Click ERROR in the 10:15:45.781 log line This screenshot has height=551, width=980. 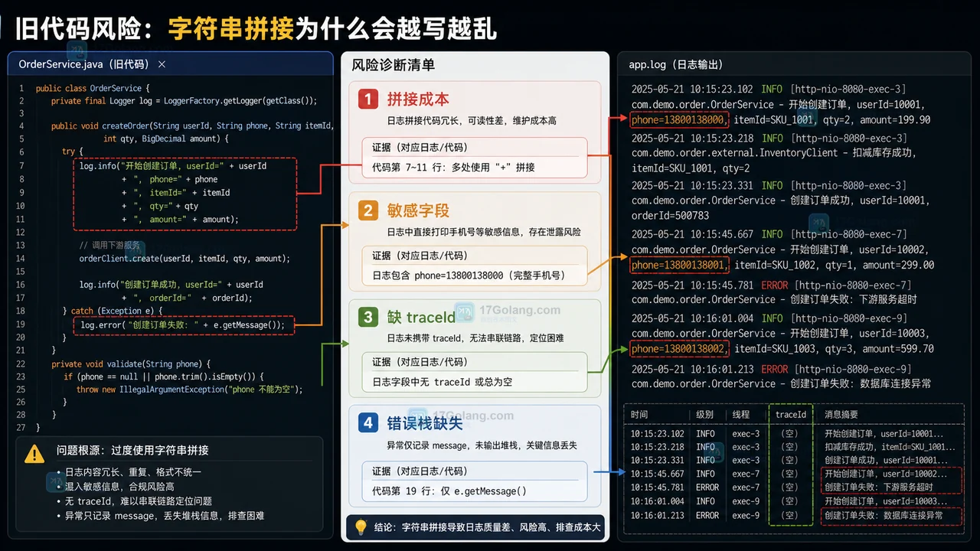775,284
